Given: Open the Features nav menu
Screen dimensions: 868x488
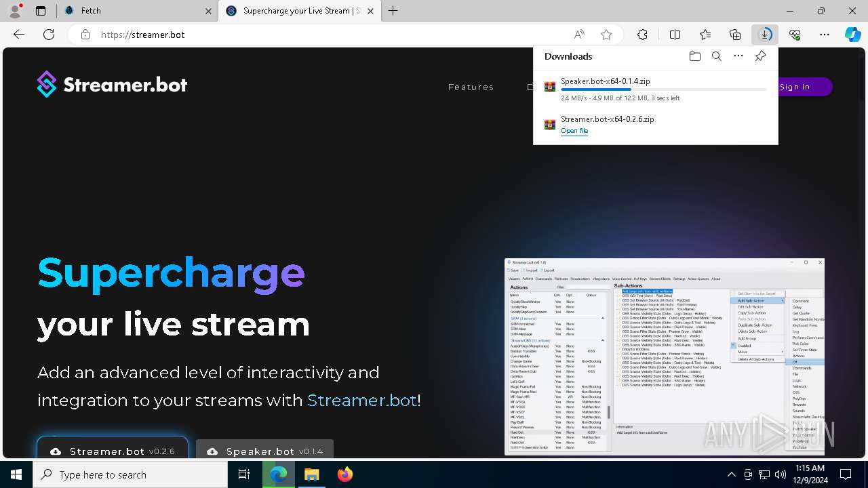Looking at the screenshot, I should (471, 87).
